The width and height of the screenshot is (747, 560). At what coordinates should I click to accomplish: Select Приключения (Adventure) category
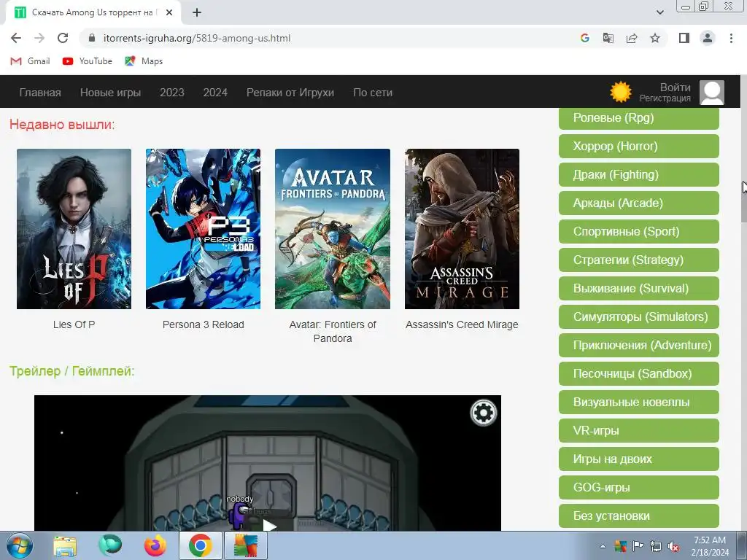(639, 345)
